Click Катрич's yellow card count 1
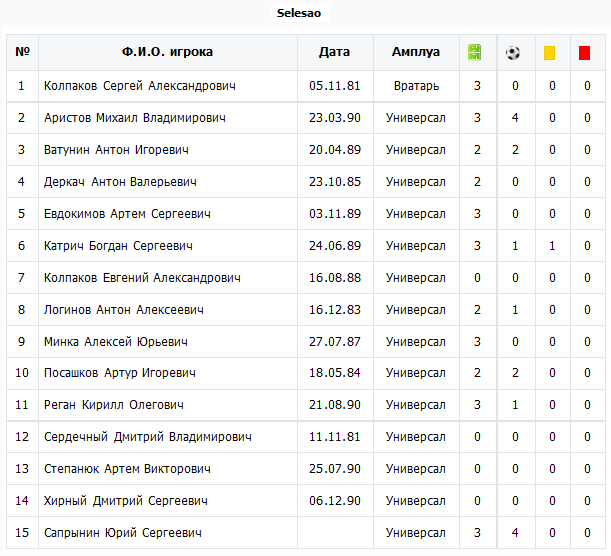The height and width of the screenshot is (556, 611). [x=552, y=246]
